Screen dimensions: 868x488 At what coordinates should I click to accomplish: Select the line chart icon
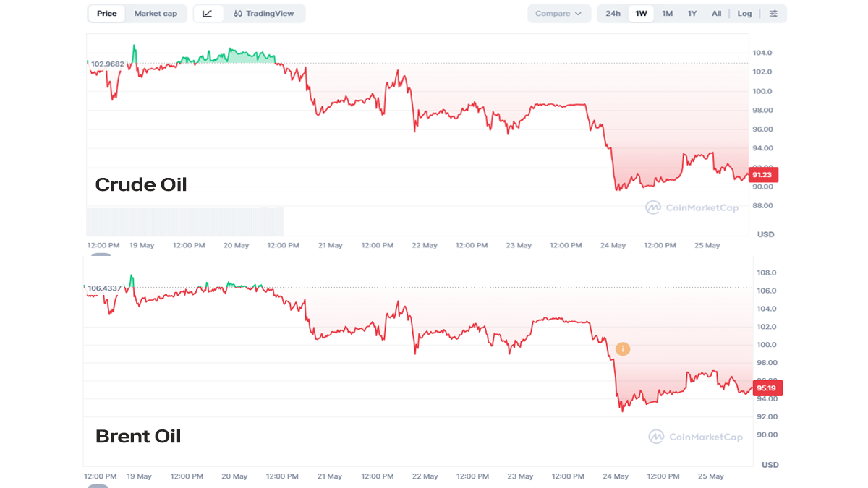(x=208, y=14)
